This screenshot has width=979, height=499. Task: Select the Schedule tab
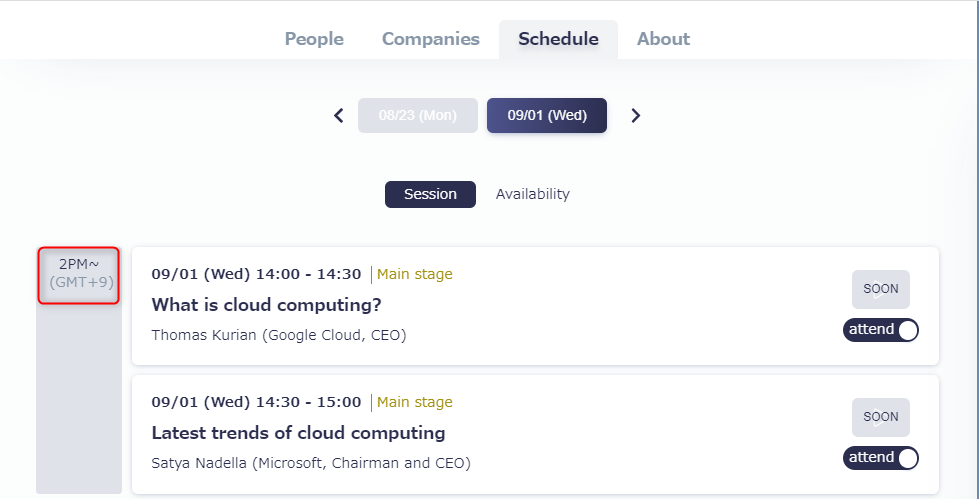pos(558,39)
